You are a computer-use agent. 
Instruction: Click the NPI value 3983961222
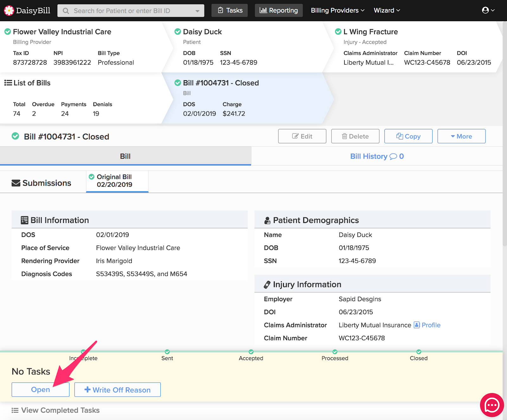[x=72, y=62]
